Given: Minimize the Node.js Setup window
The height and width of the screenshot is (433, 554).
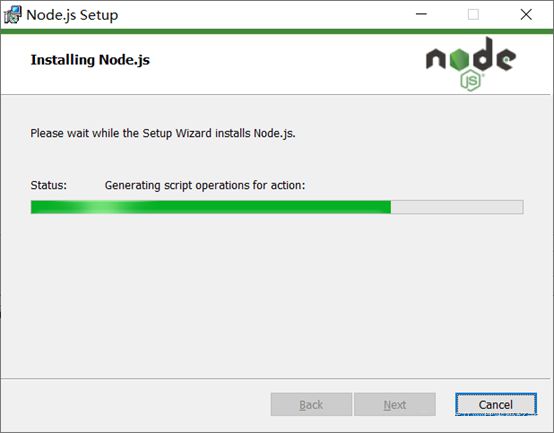Looking at the screenshot, I should 421,14.
